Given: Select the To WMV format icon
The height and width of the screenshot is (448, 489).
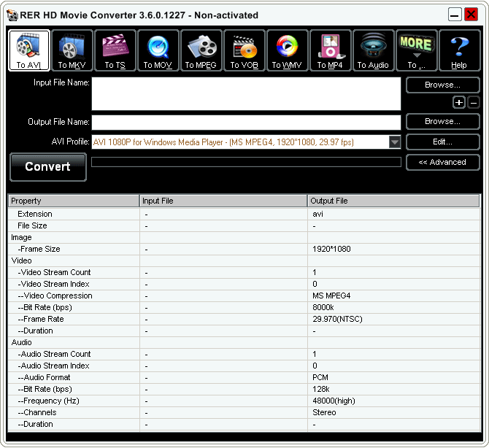Looking at the screenshot, I should pos(288,50).
